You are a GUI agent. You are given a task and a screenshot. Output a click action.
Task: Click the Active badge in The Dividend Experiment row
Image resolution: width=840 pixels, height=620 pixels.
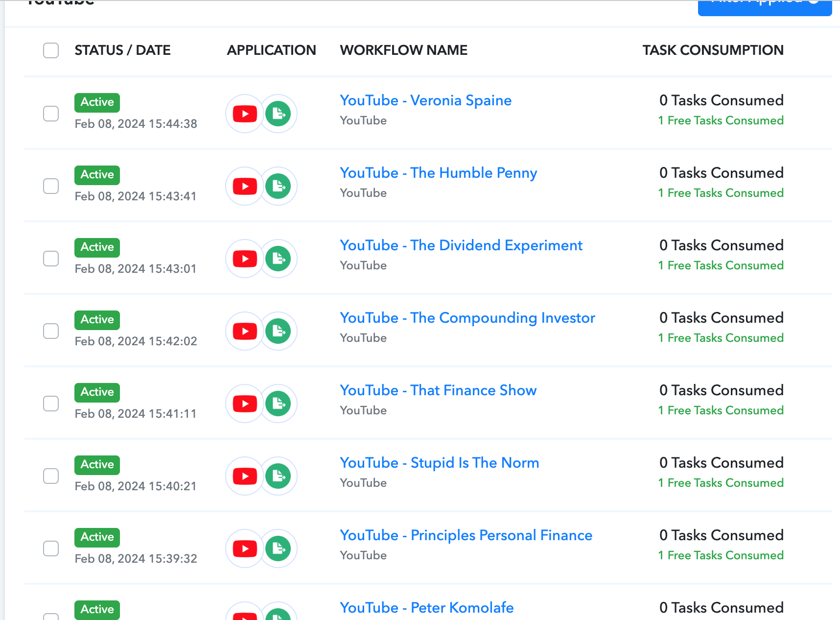(x=97, y=247)
